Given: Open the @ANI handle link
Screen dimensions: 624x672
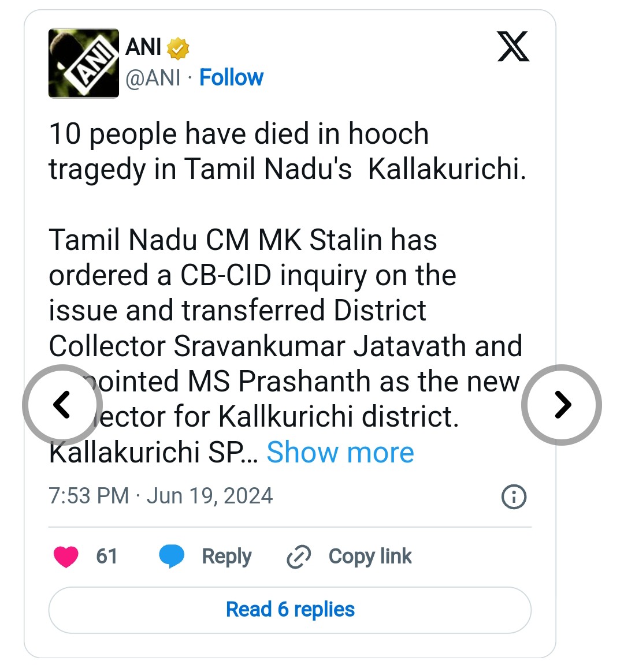Looking at the screenshot, I should [153, 77].
